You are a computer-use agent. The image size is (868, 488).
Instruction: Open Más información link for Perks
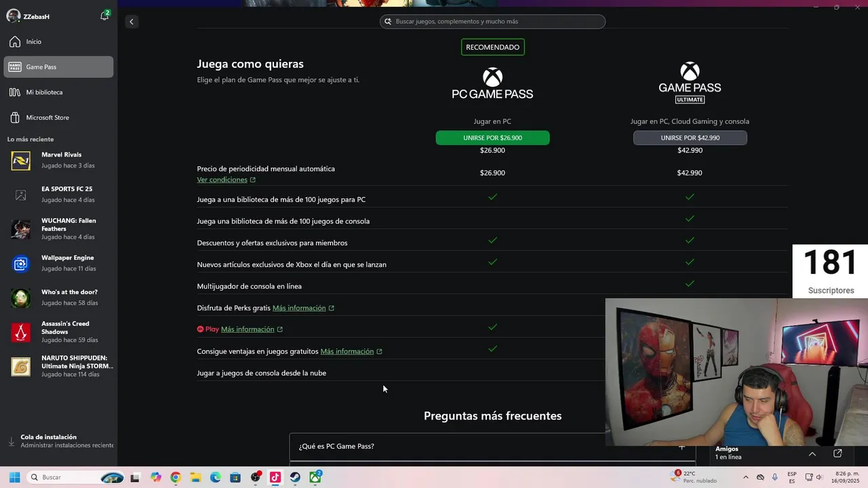299,308
